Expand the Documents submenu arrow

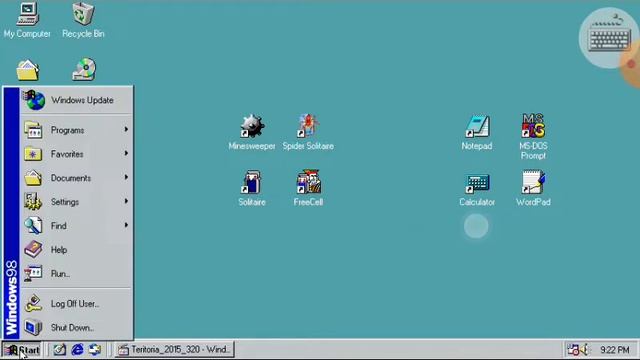(x=126, y=178)
